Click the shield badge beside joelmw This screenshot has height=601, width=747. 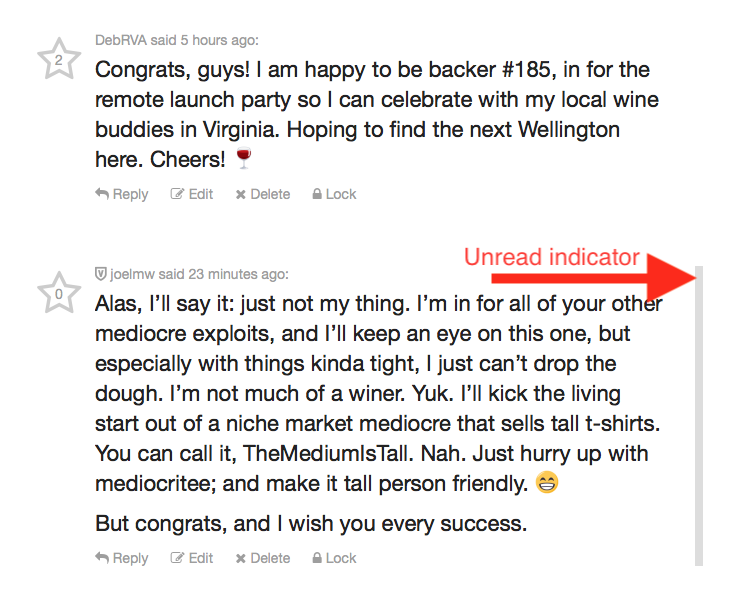pos(100,274)
